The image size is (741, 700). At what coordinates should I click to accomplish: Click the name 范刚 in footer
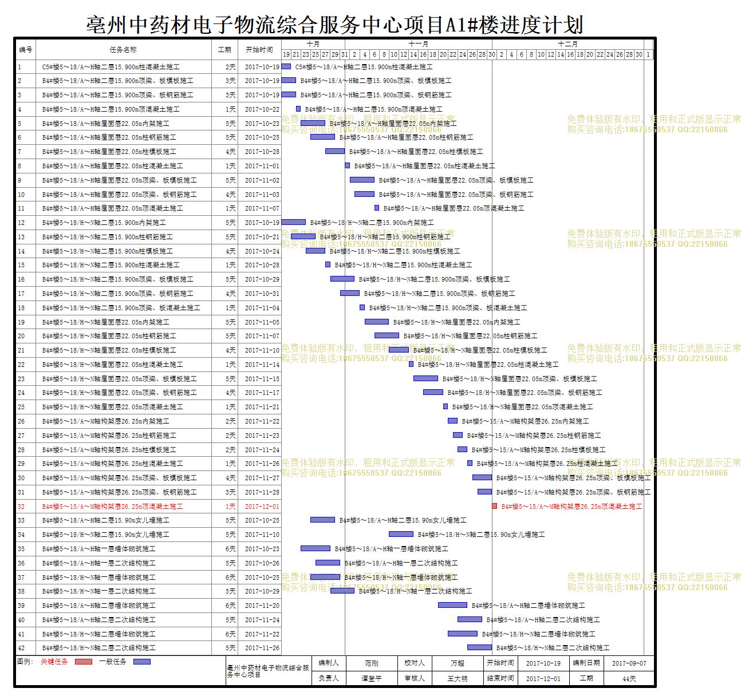point(372,663)
